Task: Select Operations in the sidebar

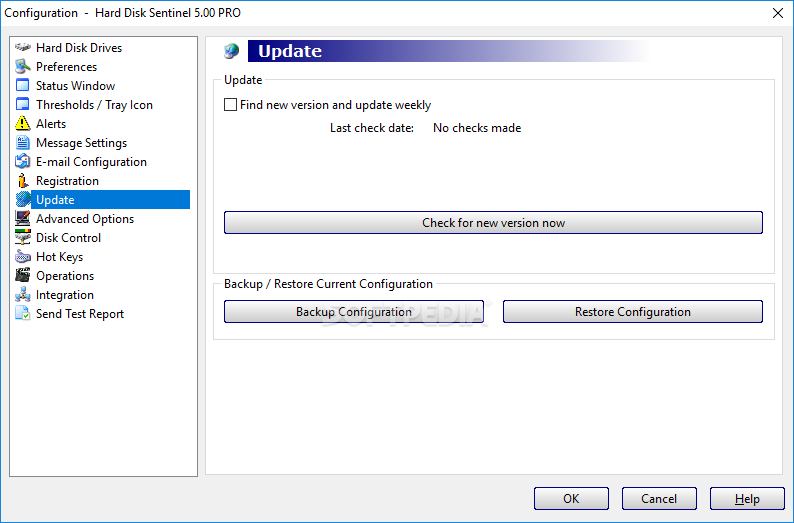Action: coord(65,275)
